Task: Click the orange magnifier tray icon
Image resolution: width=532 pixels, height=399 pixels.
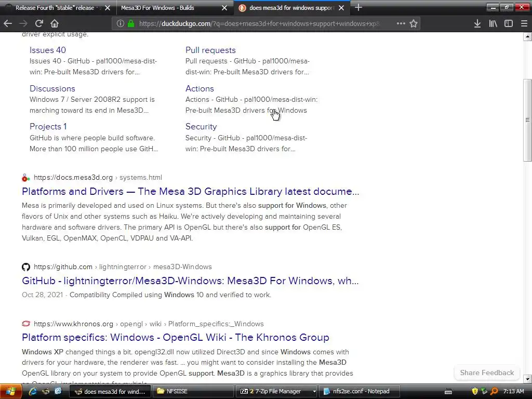Action: 495,391
